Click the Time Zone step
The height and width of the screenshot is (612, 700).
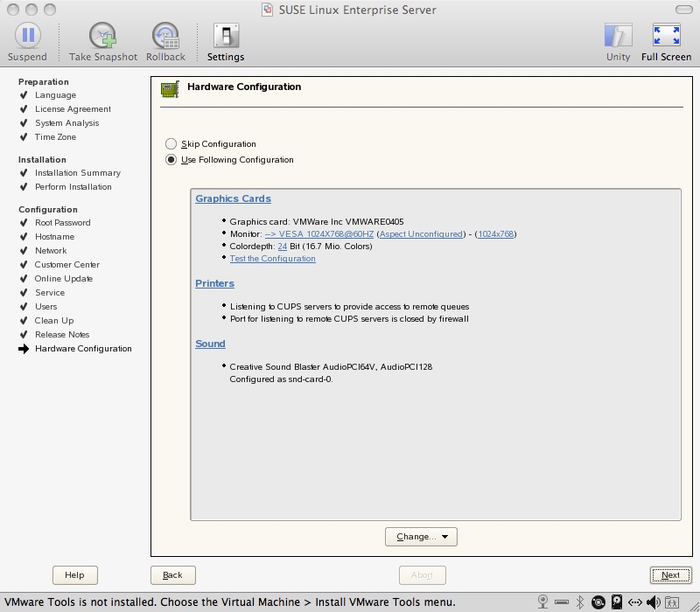pyautogui.click(x=55, y=137)
